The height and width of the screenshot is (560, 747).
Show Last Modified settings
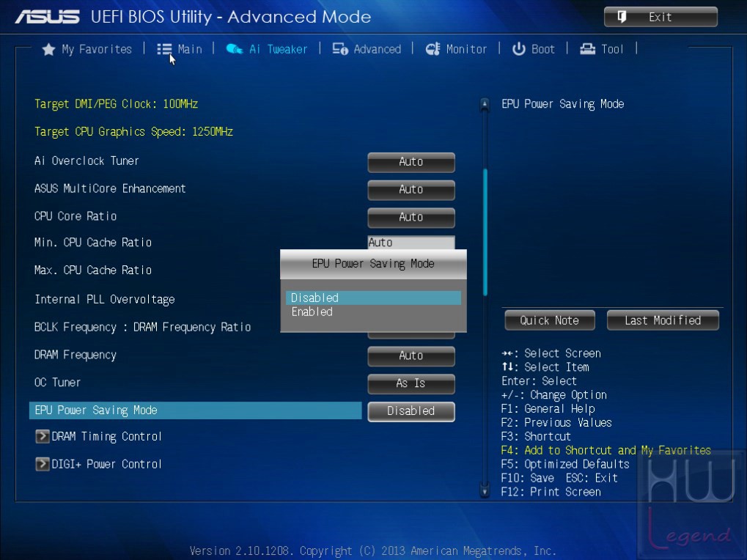663,320
